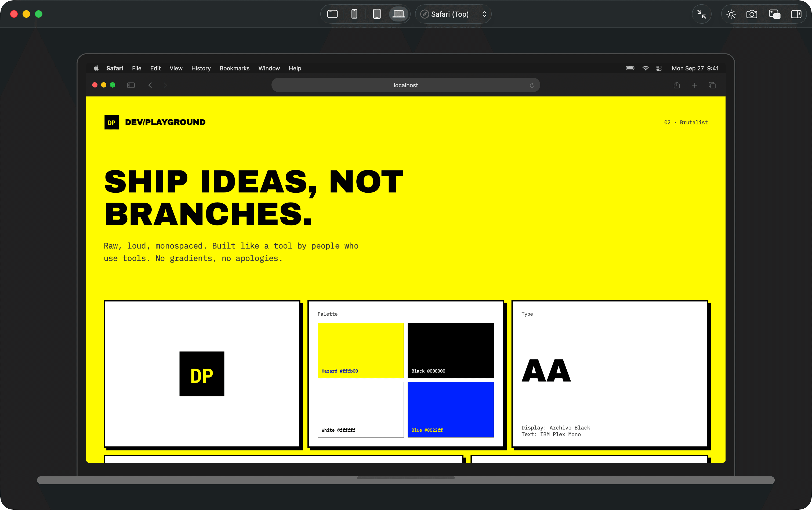Click the battery status icon
The width and height of the screenshot is (812, 510).
(x=630, y=68)
